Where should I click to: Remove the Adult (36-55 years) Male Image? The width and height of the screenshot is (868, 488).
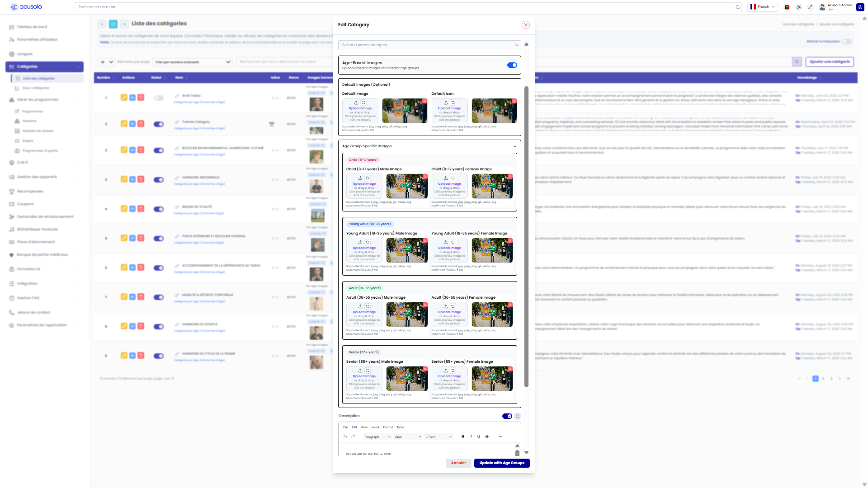click(x=425, y=305)
